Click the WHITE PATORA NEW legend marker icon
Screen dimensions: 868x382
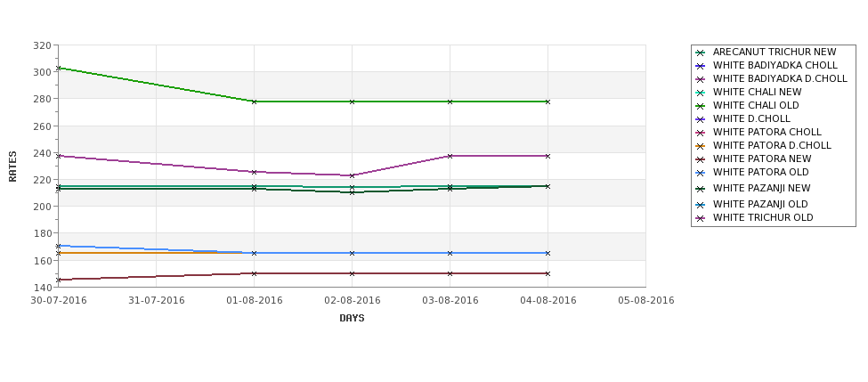(701, 159)
